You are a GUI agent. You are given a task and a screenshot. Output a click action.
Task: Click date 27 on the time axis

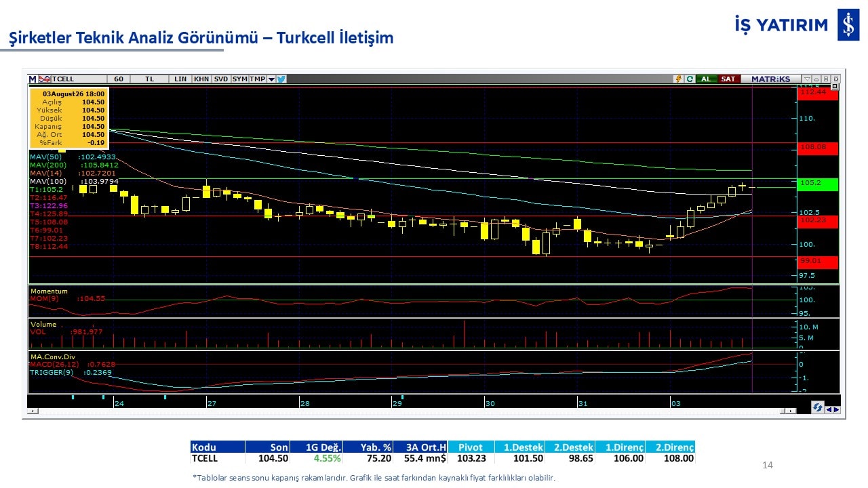[x=212, y=403]
